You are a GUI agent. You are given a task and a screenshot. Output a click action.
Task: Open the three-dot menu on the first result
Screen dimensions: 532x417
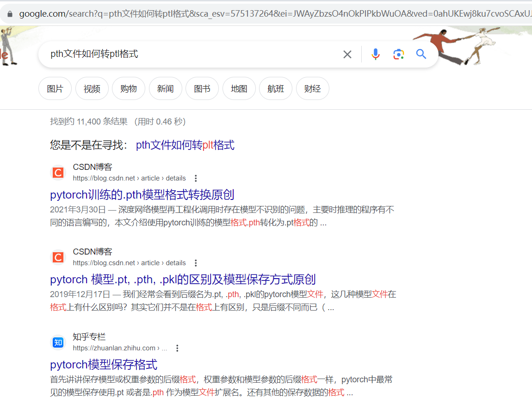195,178
